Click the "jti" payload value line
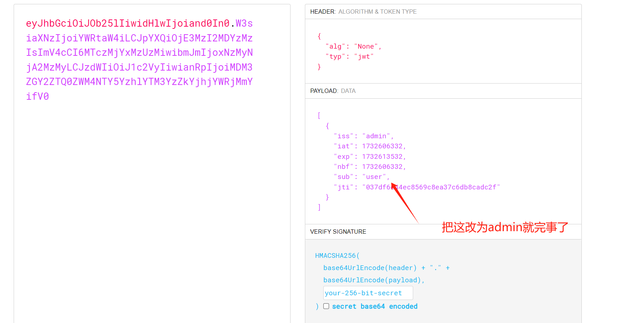644x323 pixels. click(x=417, y=187)
